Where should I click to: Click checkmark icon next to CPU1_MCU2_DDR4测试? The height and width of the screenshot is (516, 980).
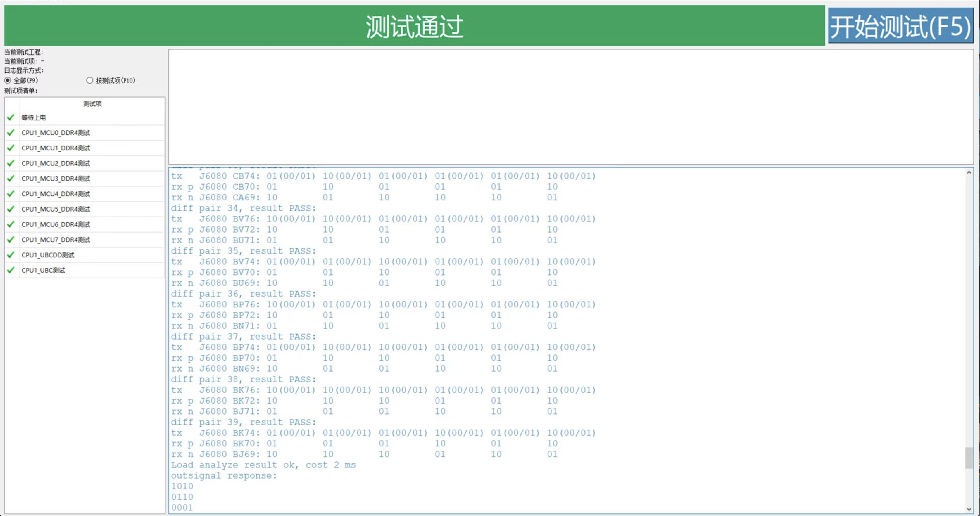point(11,163)
